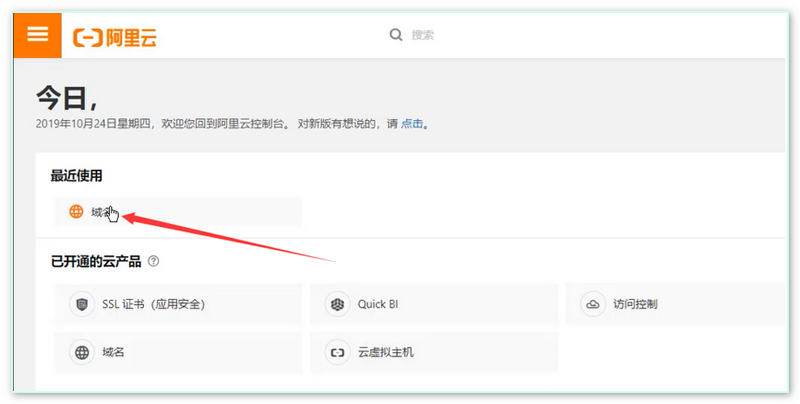Click the globe icon in 已开通的云产品
The image size is (800, 404).
pos(81,353)
